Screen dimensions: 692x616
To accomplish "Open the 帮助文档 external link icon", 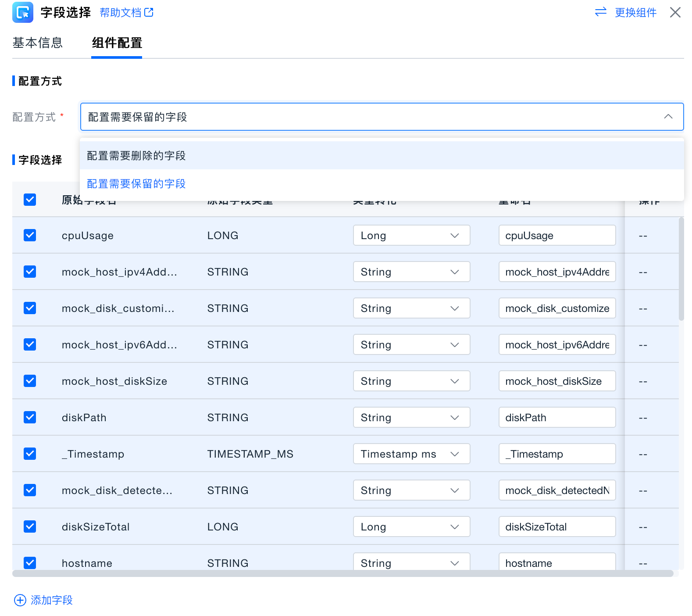I will point(149,12).
